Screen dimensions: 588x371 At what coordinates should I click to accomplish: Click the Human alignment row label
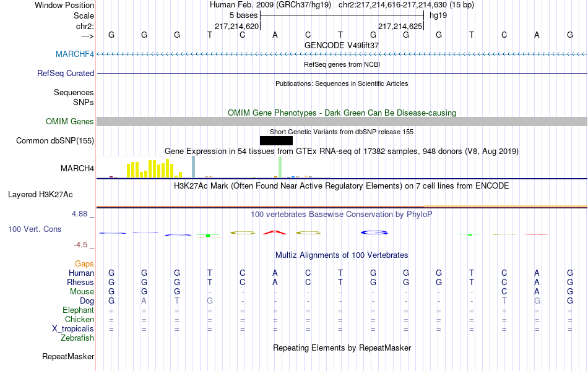pyautogui.click(x=81, y=273)
